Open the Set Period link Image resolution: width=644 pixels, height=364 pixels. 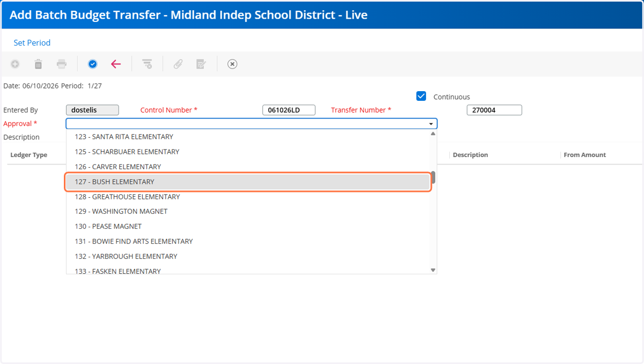click(32, 43)
